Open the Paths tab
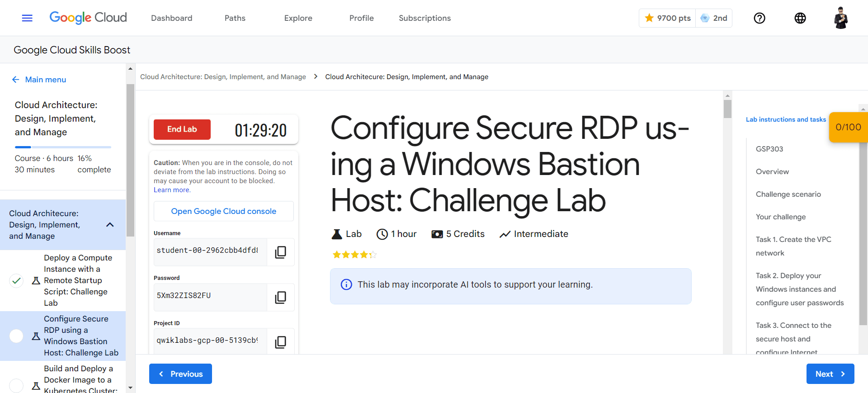 (x=235, y=18)
